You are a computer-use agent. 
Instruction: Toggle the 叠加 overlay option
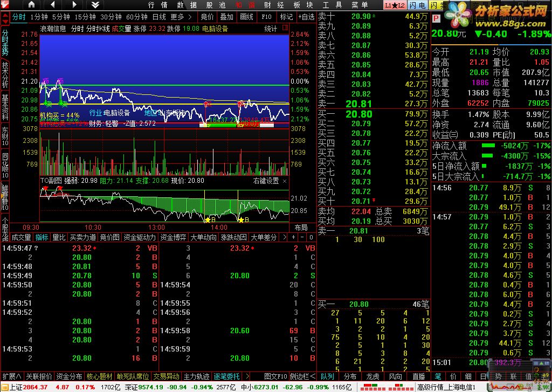(227, 17)
